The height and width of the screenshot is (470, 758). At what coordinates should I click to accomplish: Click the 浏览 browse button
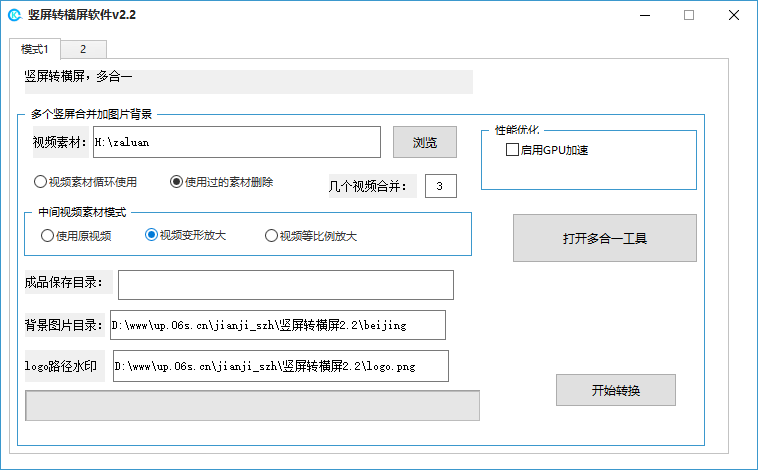(x=424, y=142)
